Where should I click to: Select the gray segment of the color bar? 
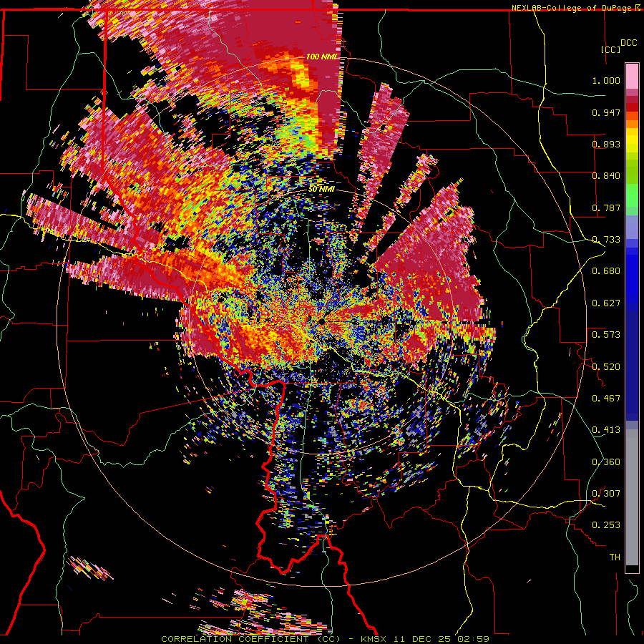[x=632, y=497]
